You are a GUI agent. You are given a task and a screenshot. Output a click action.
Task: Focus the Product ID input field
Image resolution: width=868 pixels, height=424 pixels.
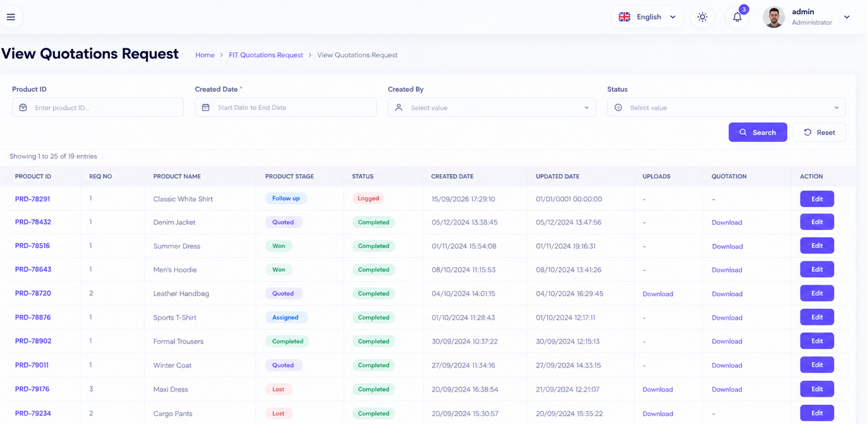(98, 108)
